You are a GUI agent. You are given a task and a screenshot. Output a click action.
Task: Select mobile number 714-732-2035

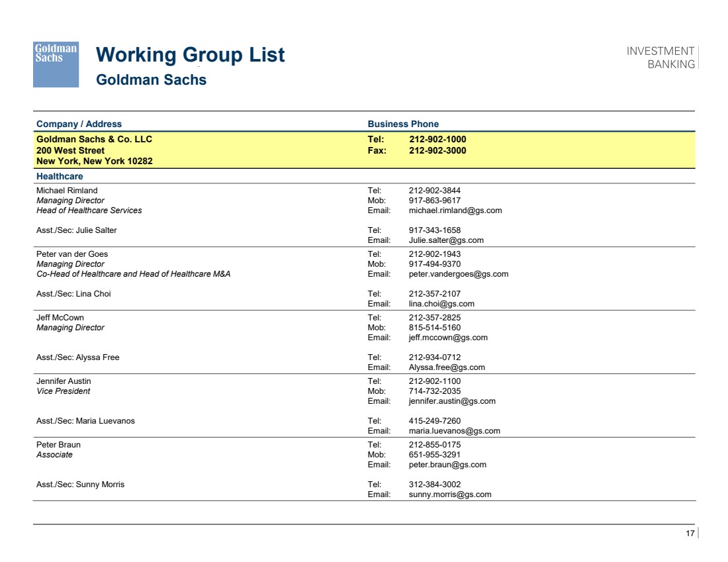[x=435, y=391]
